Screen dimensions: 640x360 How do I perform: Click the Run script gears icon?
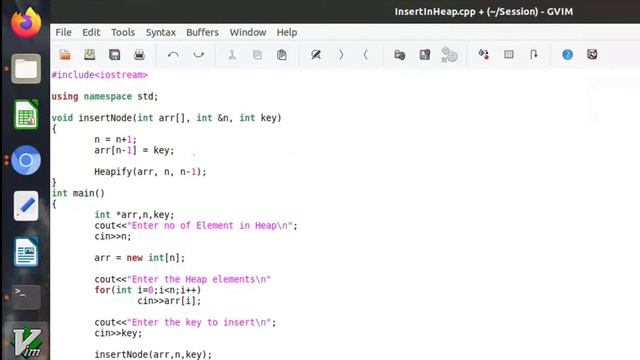point(449,54)
